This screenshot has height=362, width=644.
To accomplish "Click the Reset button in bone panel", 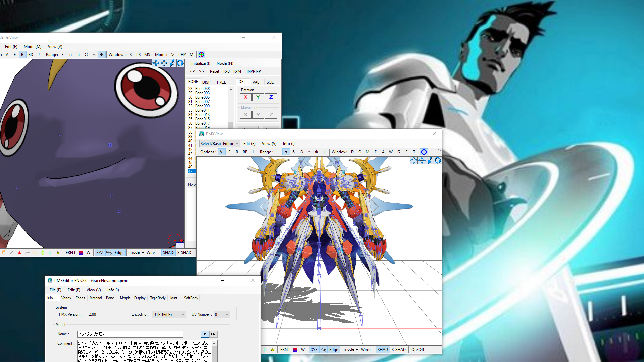I will coord(214,71).
